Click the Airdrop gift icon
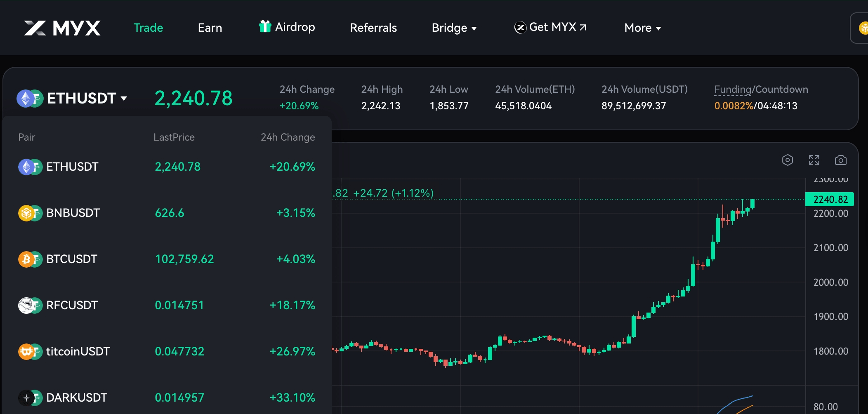 pyautogui.click(x=265, y=26)
